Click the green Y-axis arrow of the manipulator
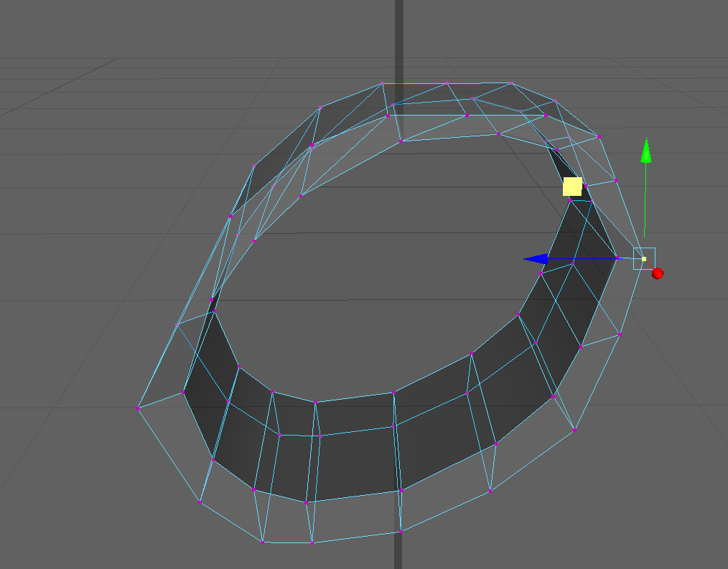 point(645,151)
